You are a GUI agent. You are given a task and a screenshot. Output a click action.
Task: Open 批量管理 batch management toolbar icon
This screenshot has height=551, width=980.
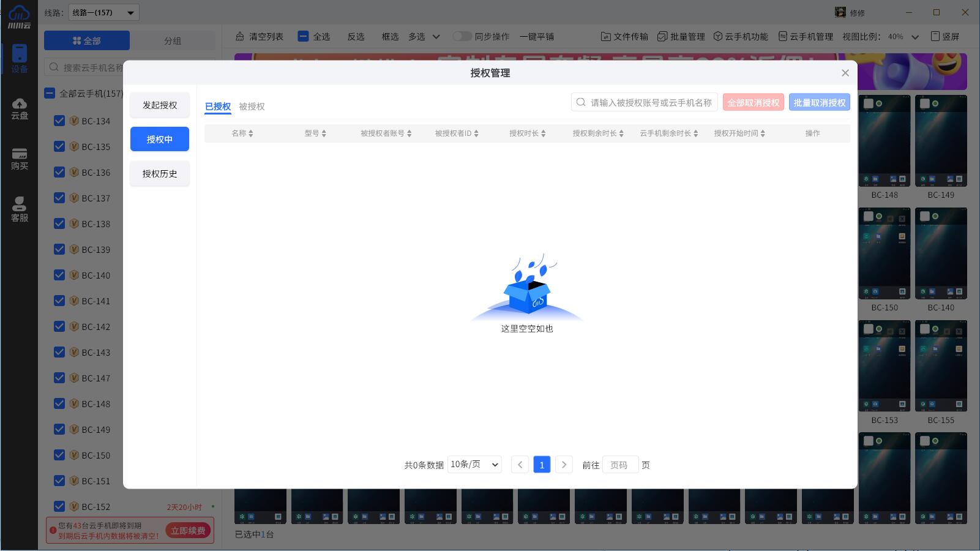pyautogui.click(x=662, y=37)
